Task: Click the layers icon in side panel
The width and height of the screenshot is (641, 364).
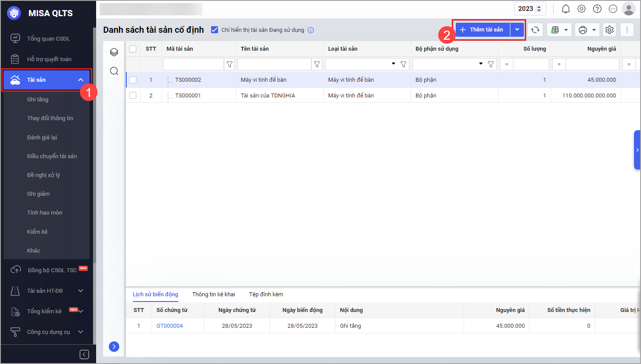Action: (x=114, y=52)
